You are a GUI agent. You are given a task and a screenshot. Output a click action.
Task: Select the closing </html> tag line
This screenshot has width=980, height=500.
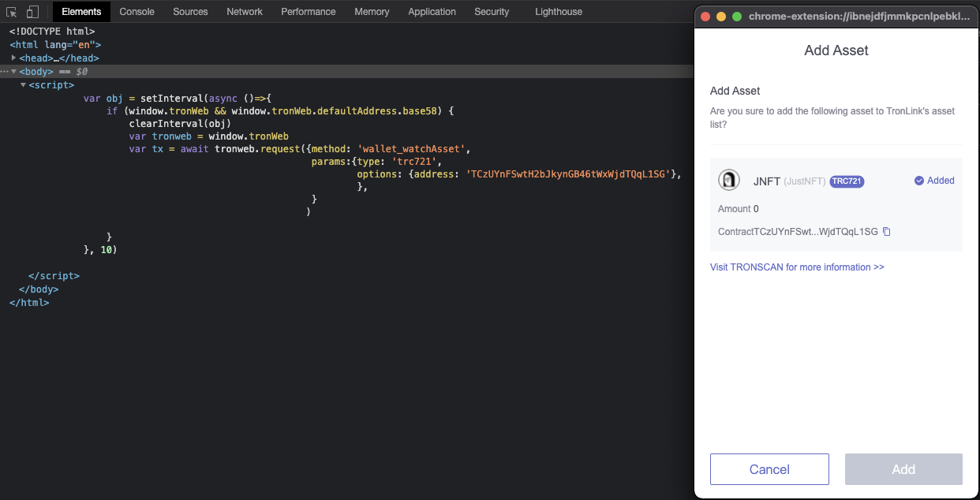pyautogui.click(x=29, y=303)
